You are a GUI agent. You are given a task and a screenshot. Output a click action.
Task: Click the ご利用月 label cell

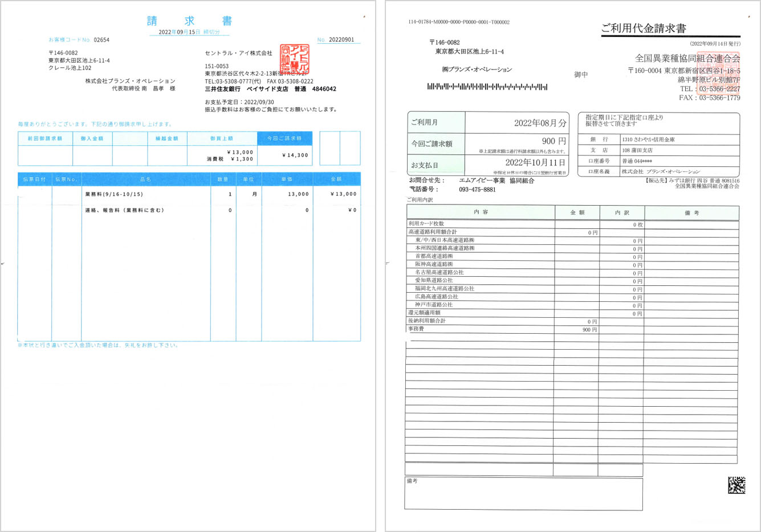pyautogui.click(x=436, y=122)
